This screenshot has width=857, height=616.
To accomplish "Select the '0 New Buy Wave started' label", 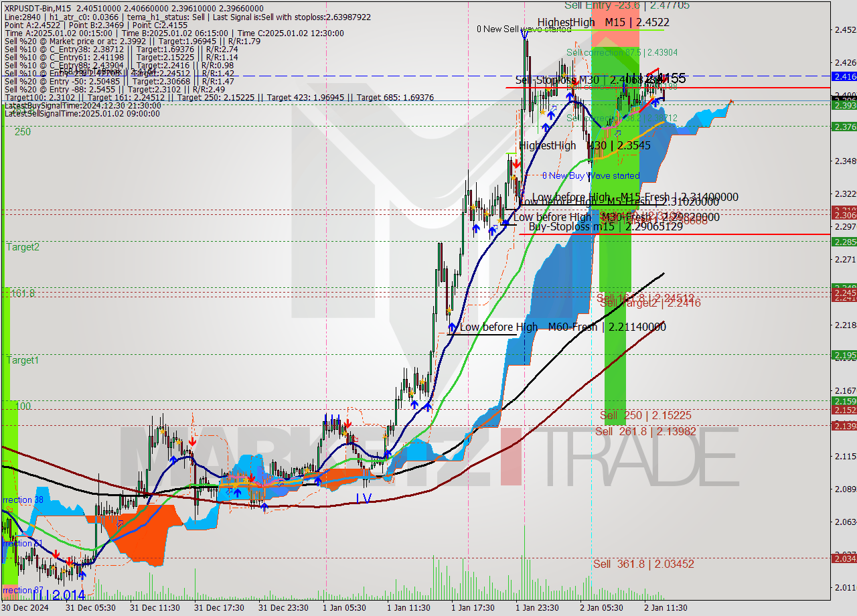I will point(591,175).
